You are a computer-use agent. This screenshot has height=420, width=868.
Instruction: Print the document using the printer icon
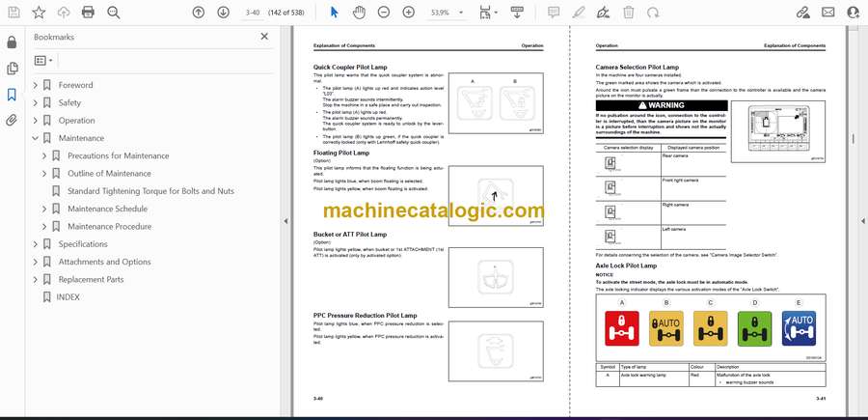[88, 13]
